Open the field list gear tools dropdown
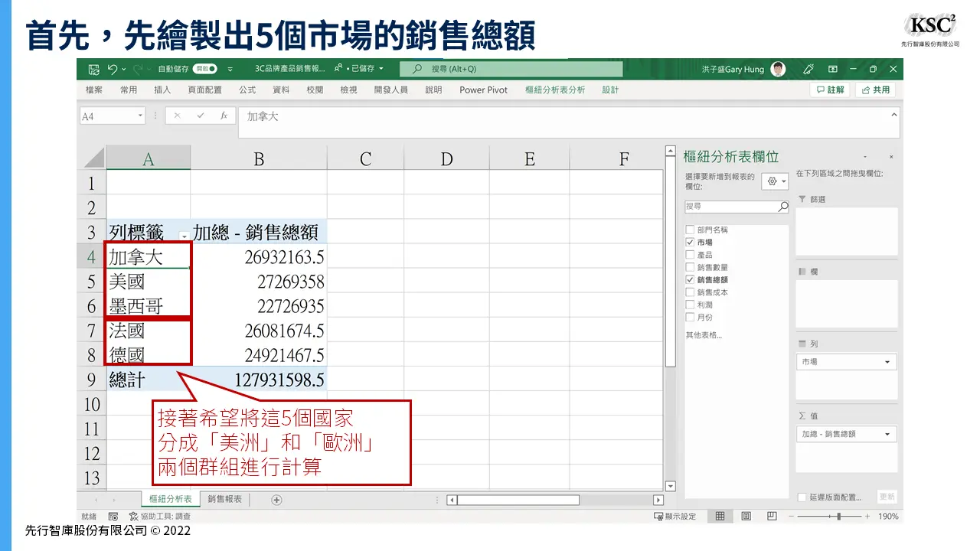The image size is (980, 551). coord(775,181)
